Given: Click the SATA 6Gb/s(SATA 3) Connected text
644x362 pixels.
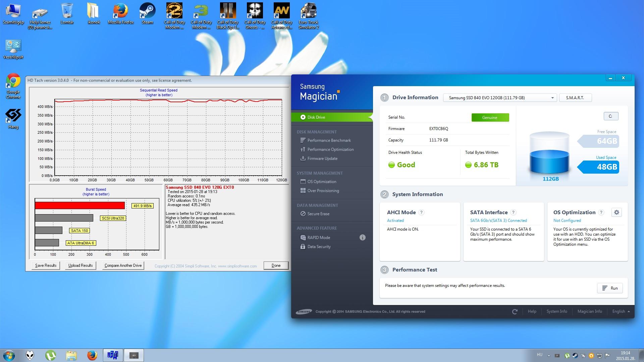Looking at the screenshot, I should (498, 221).
